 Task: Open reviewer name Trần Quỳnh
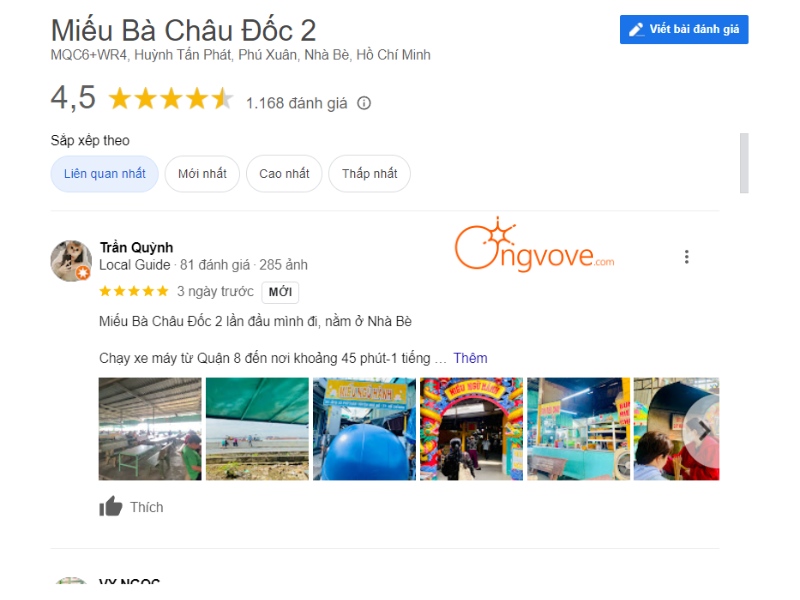tap(136, 247)
